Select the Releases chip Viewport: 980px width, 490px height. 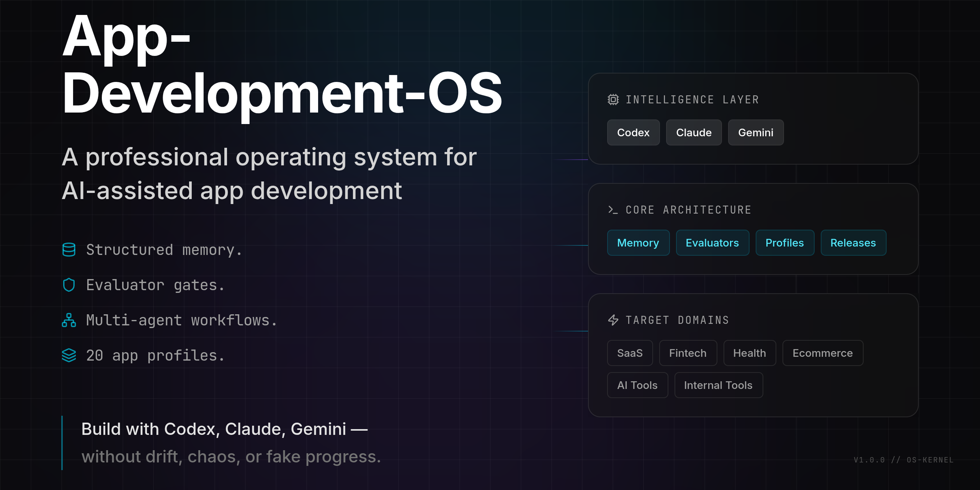(x=853, y=242)
